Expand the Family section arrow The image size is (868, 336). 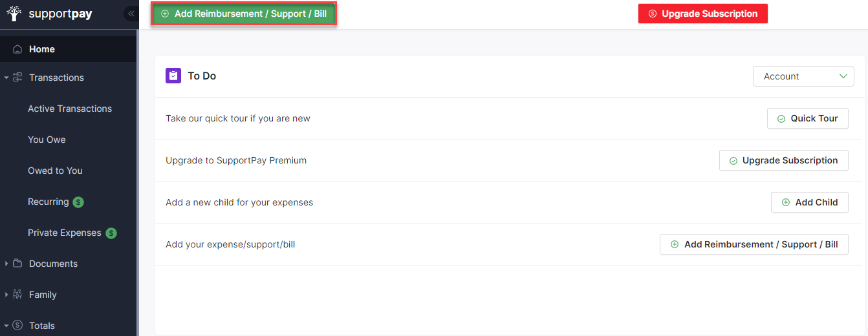pos(6,295)
